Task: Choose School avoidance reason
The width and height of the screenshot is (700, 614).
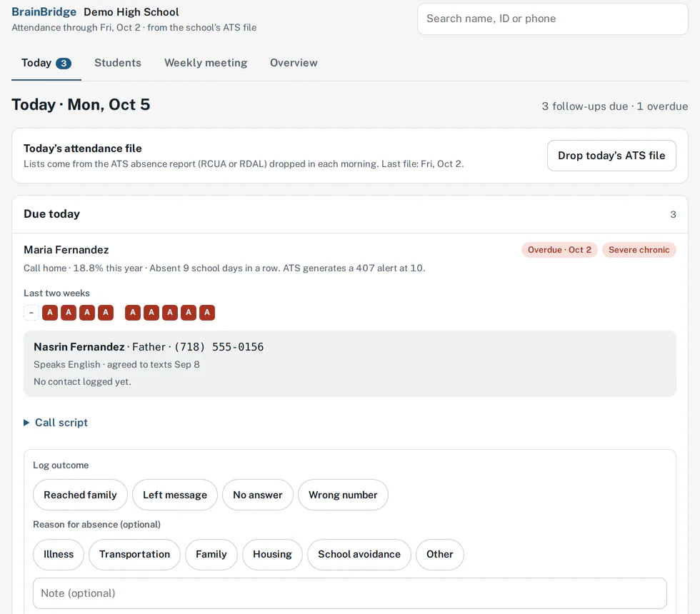Action: coord(359,554)
